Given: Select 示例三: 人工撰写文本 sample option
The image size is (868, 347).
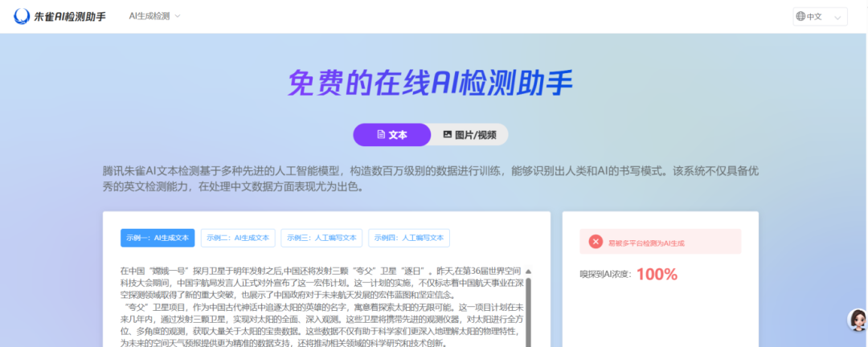Looking at the screenshot, I should pyautogui.click(x=321, y=238).
